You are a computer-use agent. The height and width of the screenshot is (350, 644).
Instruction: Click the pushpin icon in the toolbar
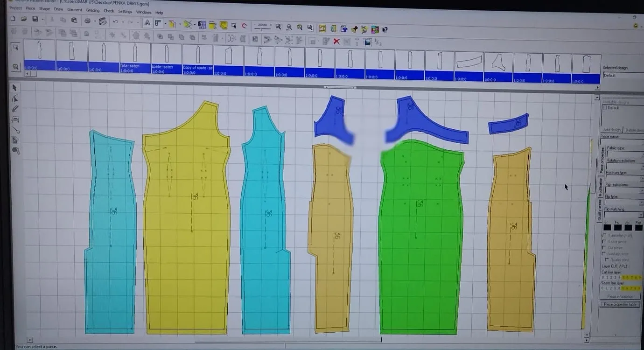point(354,29)
